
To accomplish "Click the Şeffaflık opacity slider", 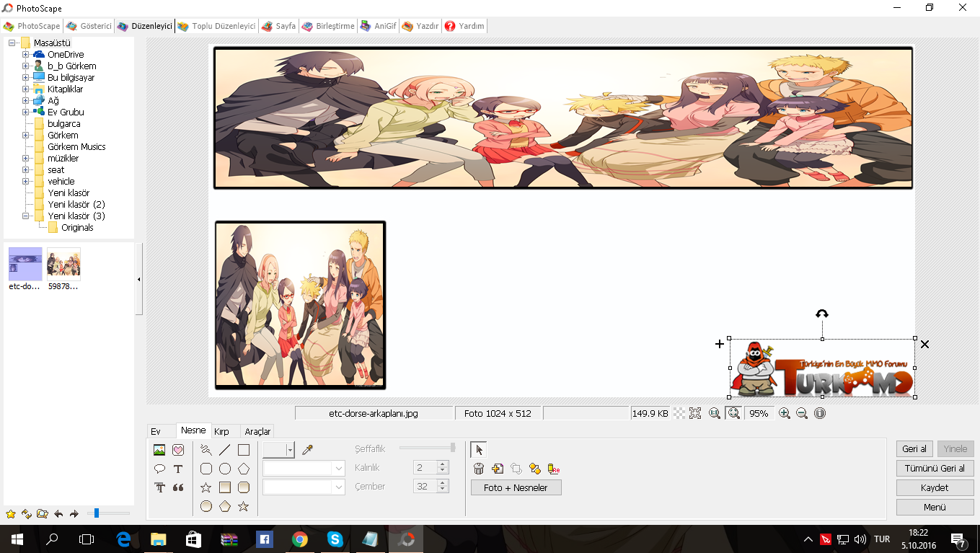I will (428, 448).
